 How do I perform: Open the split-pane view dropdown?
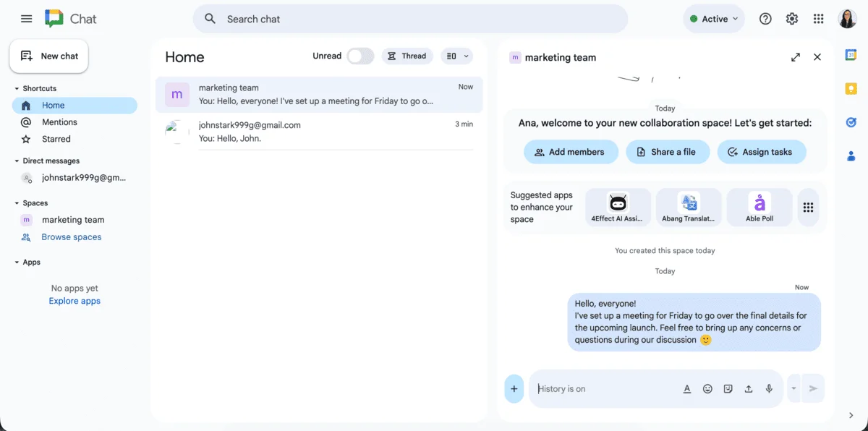[456, 56]
